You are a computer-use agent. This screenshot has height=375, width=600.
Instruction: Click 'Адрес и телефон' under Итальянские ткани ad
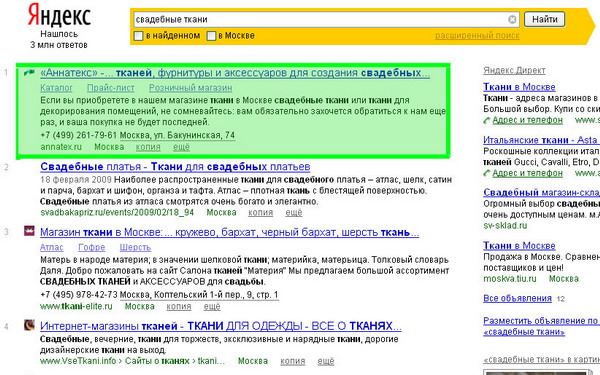coord(528,173)
